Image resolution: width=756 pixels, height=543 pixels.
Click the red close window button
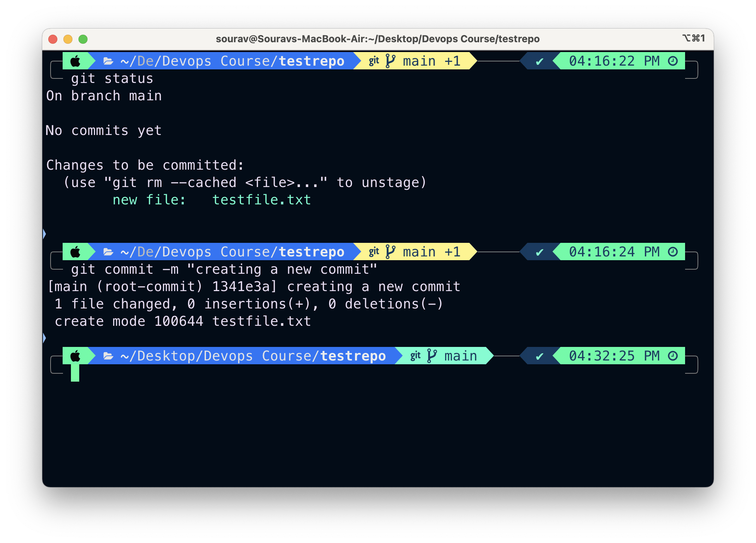pos(53,39)
